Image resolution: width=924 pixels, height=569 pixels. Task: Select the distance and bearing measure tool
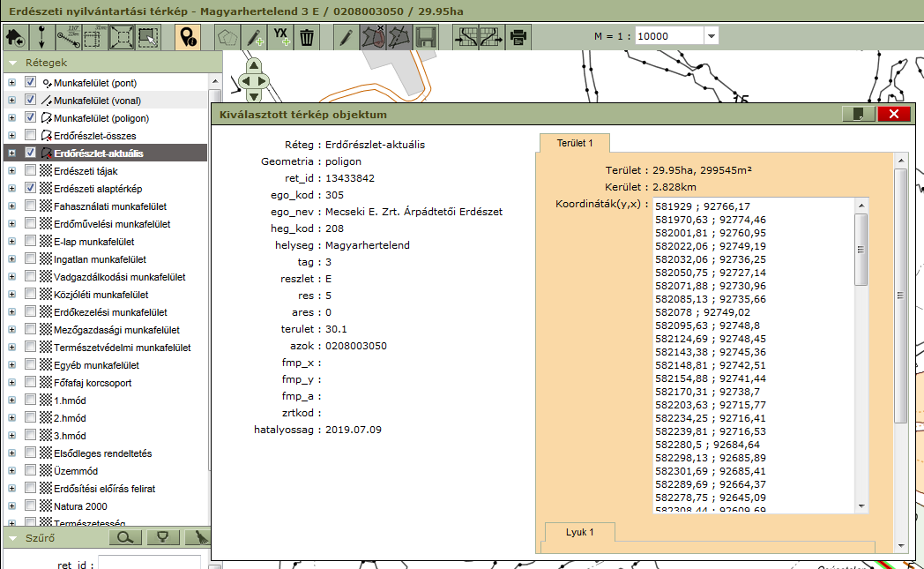click(x=69, y=37)
